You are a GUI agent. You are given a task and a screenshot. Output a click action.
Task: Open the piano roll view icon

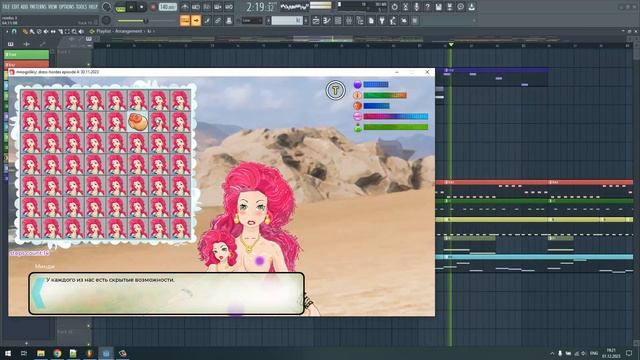coord(327,20)
